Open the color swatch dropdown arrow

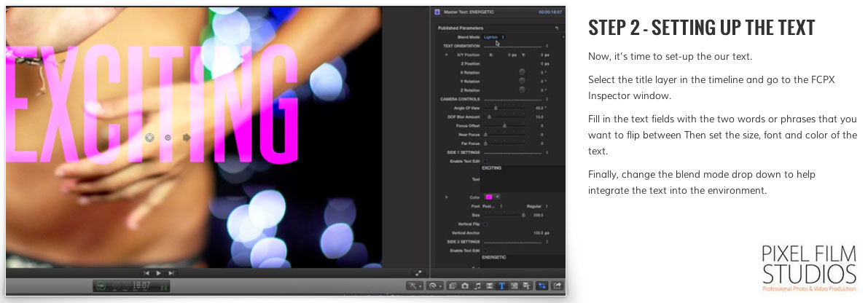pos(497,197)
